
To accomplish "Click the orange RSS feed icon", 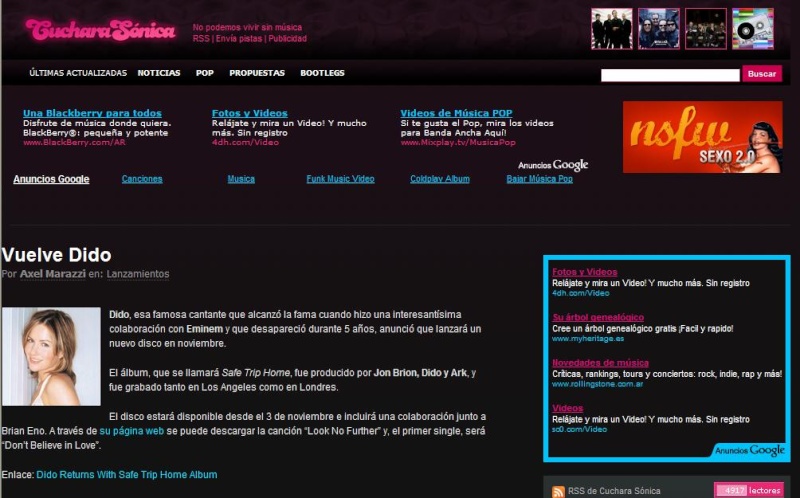I will [x=558, y=491].
